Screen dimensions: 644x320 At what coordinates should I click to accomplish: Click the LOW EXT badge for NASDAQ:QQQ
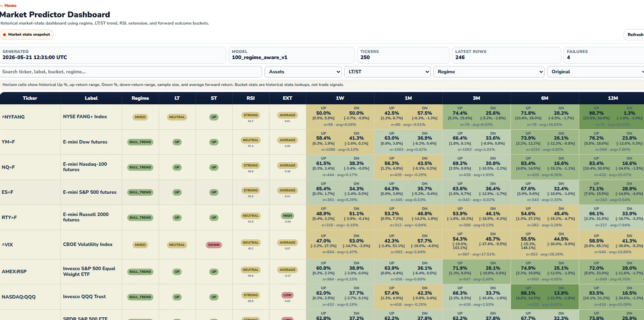(287, 295)
